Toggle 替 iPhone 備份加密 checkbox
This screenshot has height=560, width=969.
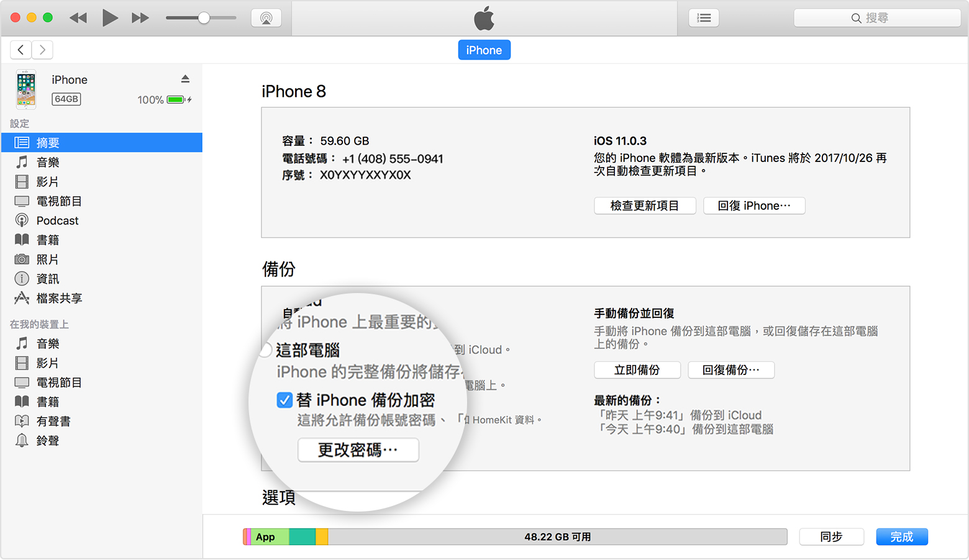(284, 400)
